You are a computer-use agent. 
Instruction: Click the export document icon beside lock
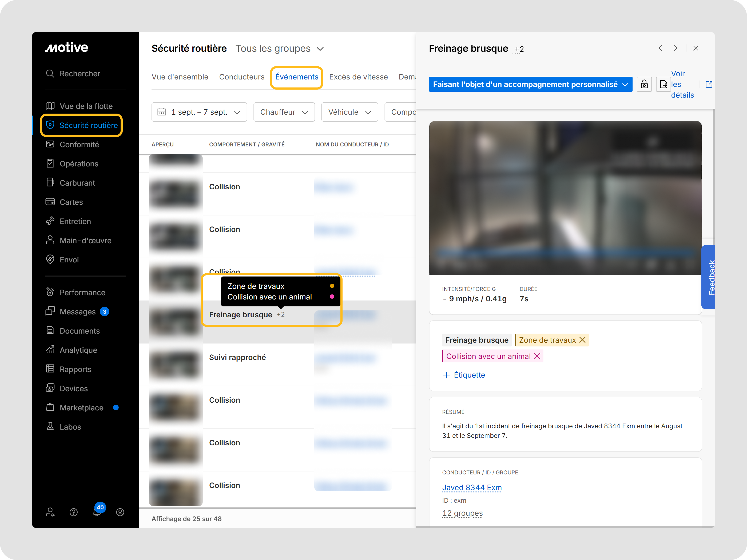tap(663, 84)
